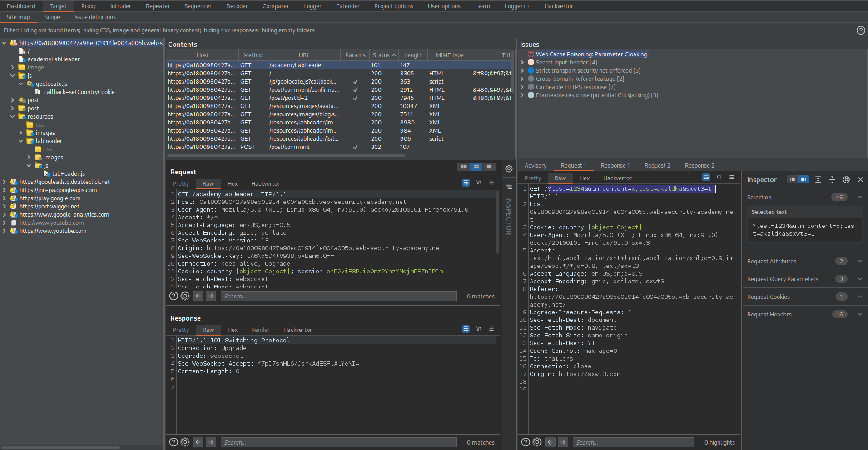Open the Render tab in Response panel
Viewport: 868px width, 450px height.
[x=260, y=330]
